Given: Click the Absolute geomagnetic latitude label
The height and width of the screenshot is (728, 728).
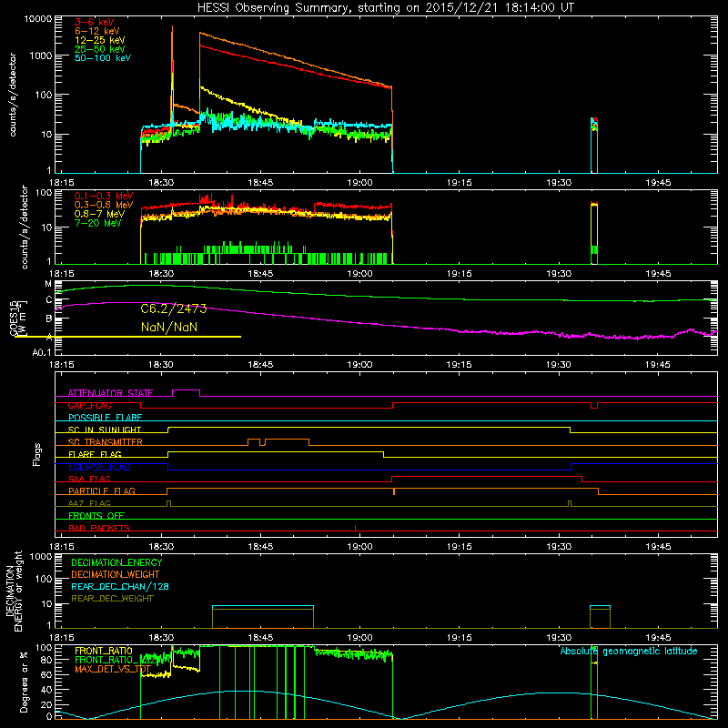Looking at the screenshot, I should 629,651.
